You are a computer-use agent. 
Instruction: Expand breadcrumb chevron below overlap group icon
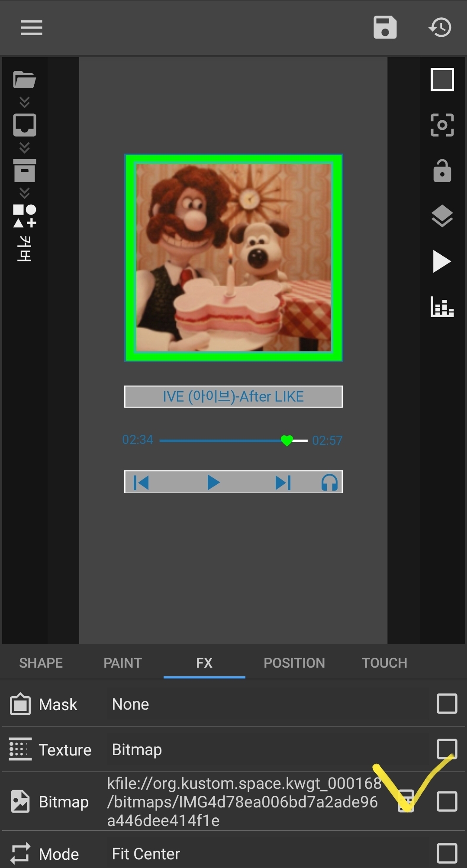(x=24, y=148)
